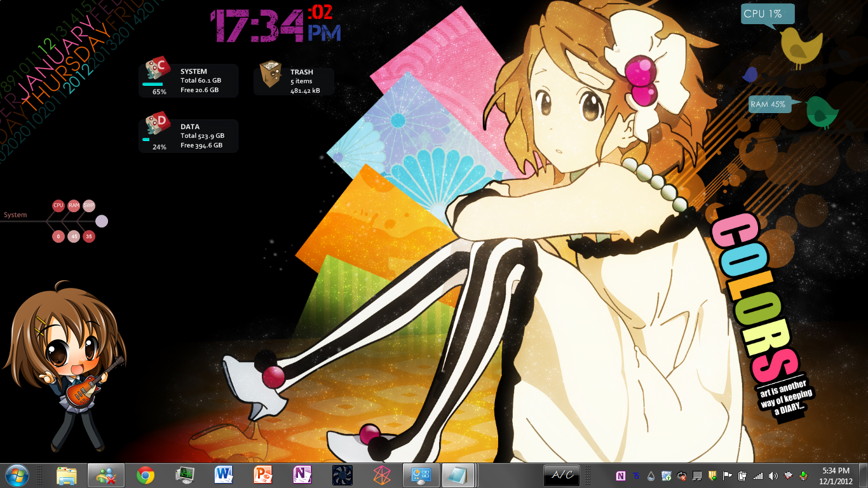Viewport: 868px width, 488px height.
Task: Click the blue 75 temperature tray icon
Action: [636, 476]
